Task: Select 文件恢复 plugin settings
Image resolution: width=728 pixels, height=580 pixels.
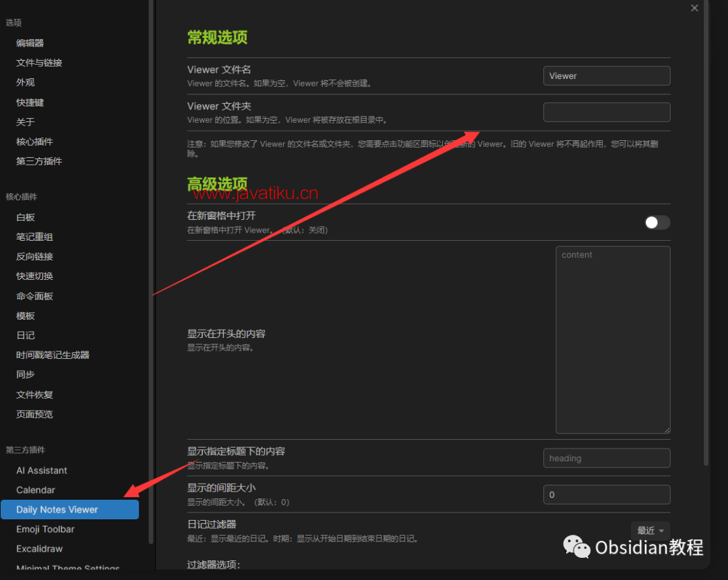Action: [34, 395]
